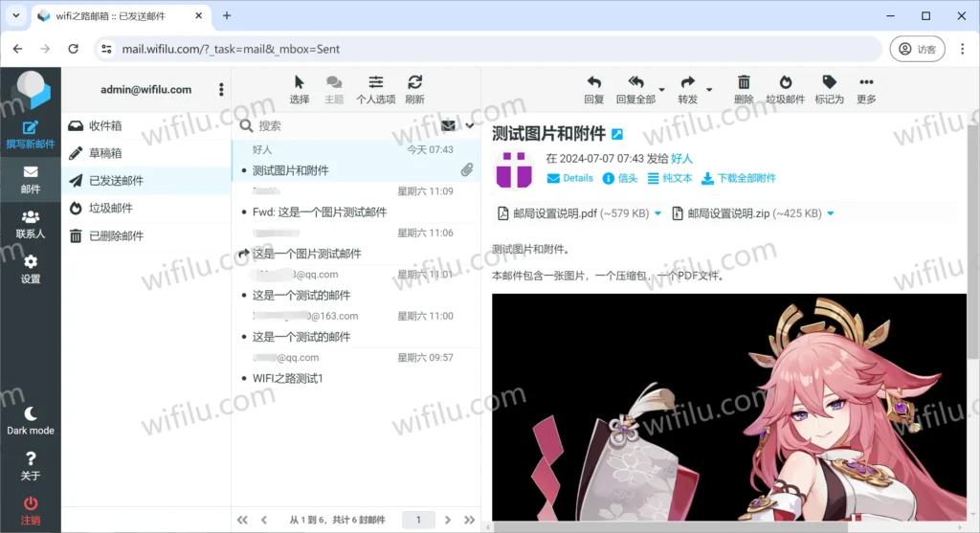The image size is (980, 533).
Task: Mark message as junk (垃圾邮件)
Action: click(785, 83)
